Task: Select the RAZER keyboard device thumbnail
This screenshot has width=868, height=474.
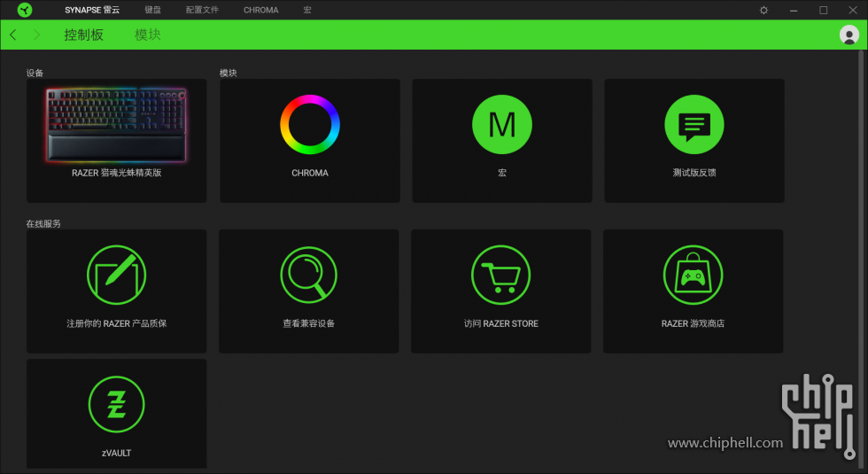Action: point(116,125)
